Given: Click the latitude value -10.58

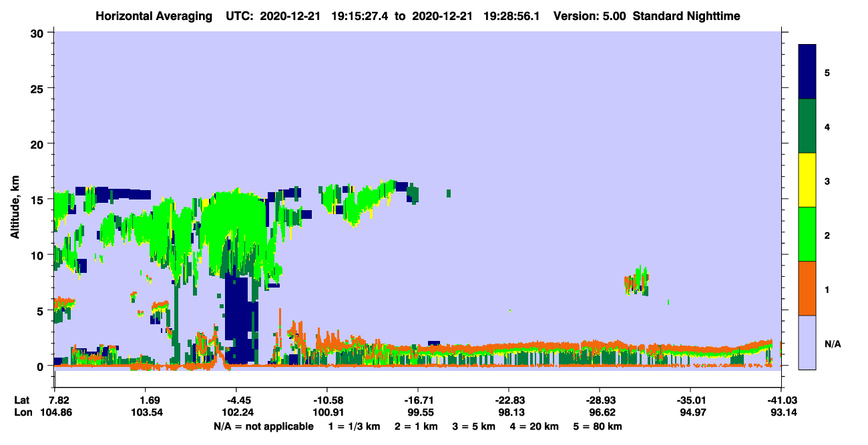Looking at the screenshot, I should (327, 400).
